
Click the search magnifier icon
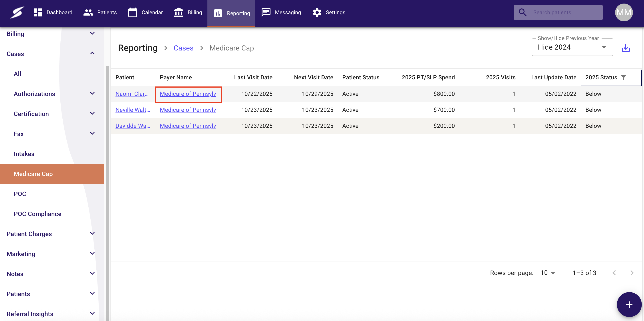pyautogui.click(x=523, y=12)
